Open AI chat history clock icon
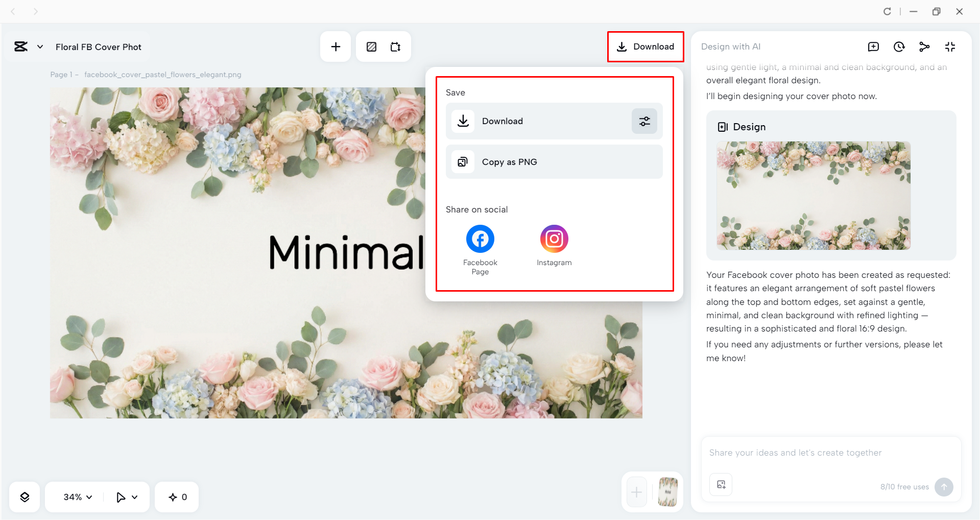The height and width of the screenshot is (520, 980). point(899,47)
